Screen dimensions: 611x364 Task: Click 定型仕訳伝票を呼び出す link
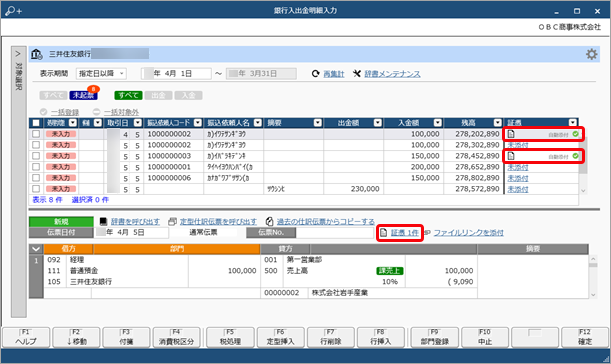pos(218,221)
